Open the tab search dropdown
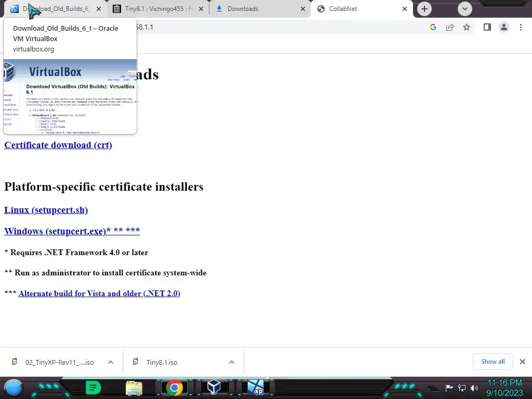532x399 pixels. (x=465, y=9)
